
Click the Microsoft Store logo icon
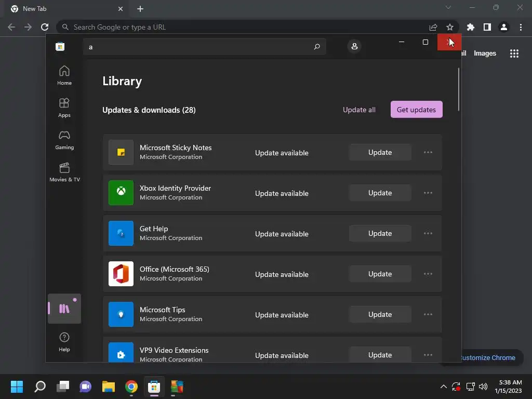60,46
